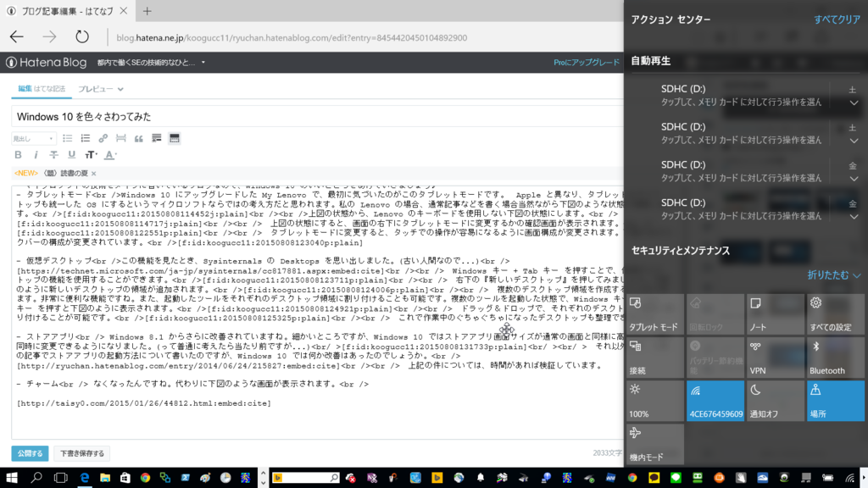The height and width of the screenshot is (488, 868).
Task: Apply underline formatting from the toolbar
Action: [x=71, y=155]
